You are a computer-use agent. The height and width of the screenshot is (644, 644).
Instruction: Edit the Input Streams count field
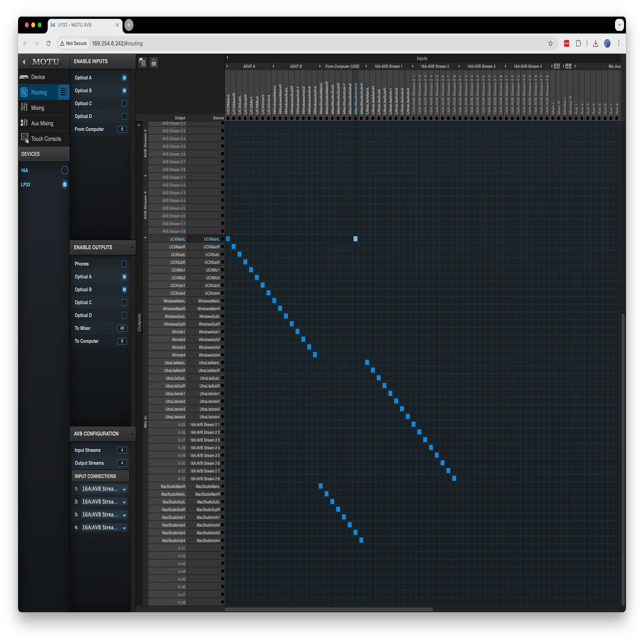122,450
